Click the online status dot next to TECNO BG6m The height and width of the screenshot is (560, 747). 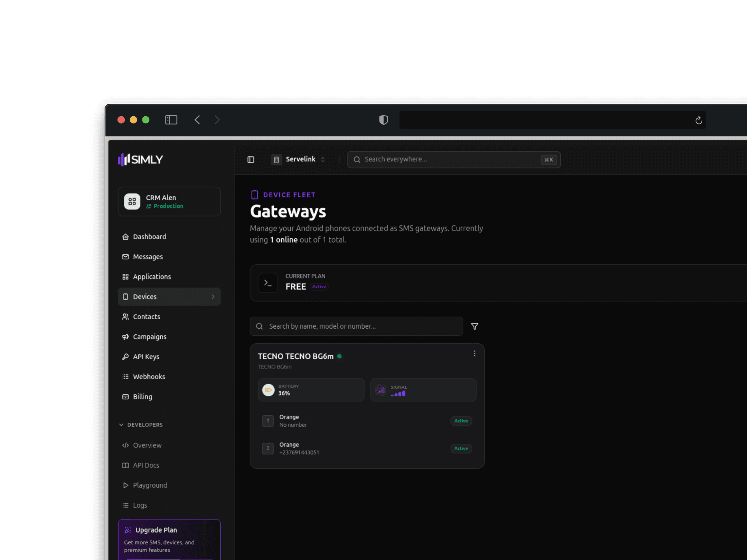pos(339,356)
